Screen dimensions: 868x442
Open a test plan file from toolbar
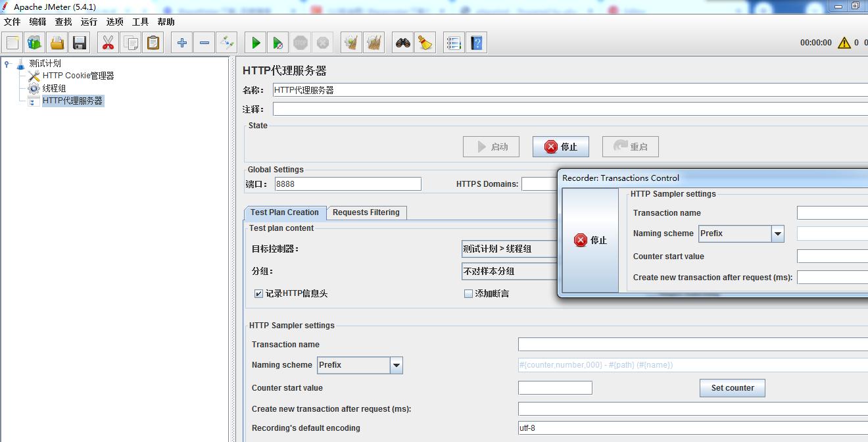click(57, 43)
